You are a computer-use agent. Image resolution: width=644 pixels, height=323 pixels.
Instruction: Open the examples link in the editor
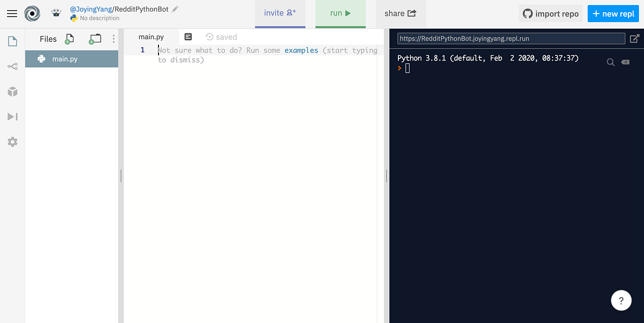(x=301, y=50)
